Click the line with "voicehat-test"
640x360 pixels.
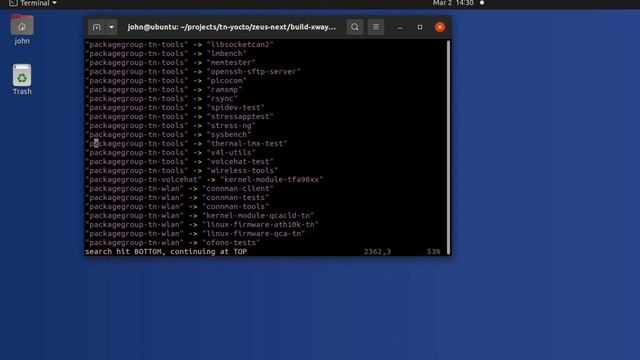(180, 161)
